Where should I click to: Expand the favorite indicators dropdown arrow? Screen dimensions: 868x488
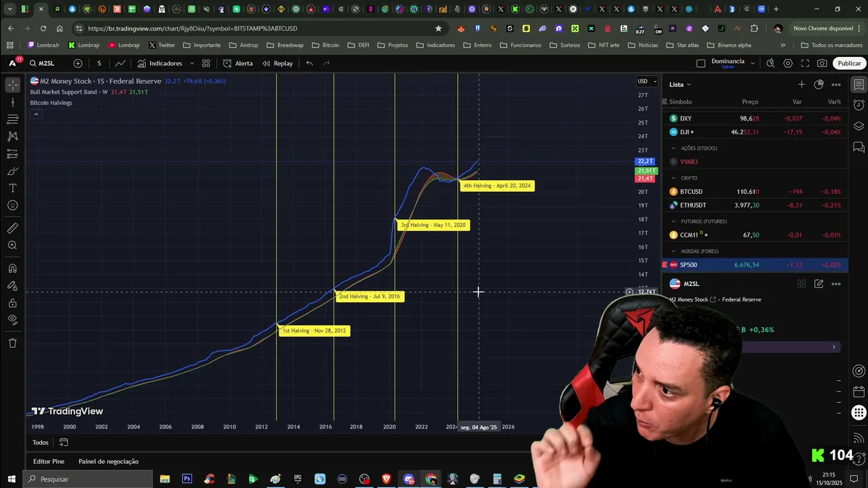point(192,63)
